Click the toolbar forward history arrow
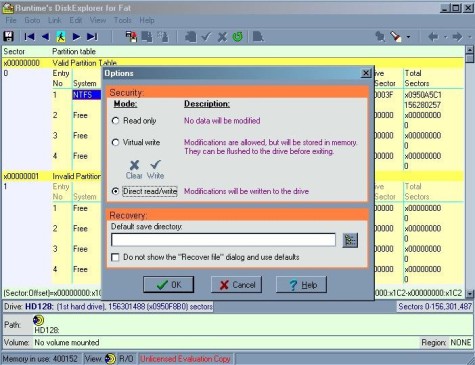The image size is (475, 365). tap(457, 36)
